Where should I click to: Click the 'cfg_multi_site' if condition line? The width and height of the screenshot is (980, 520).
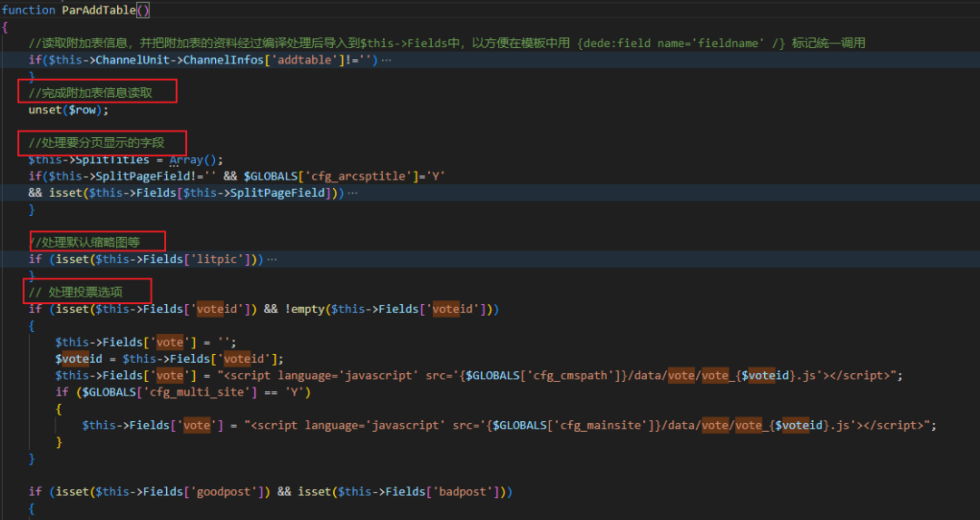point(183,393)
